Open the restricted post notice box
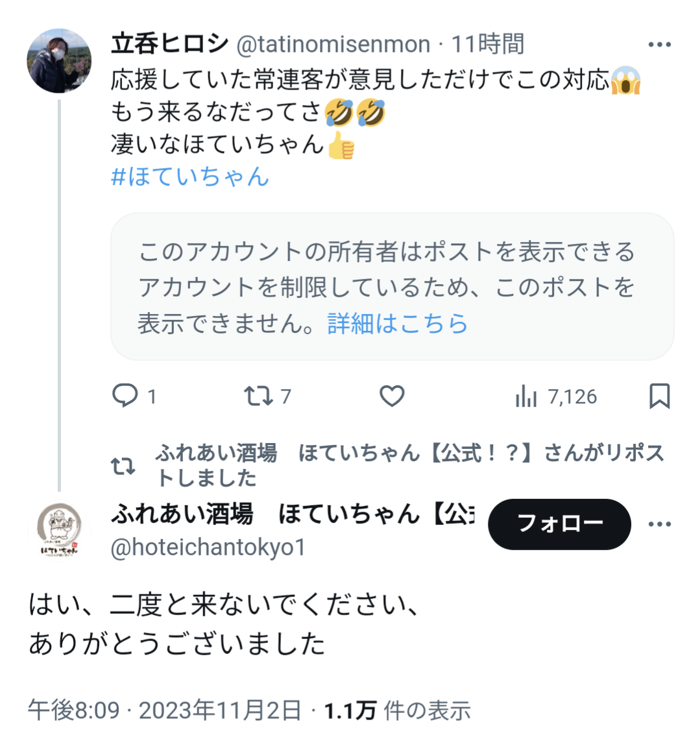The image size is (700, 737). tap(392, 287)
